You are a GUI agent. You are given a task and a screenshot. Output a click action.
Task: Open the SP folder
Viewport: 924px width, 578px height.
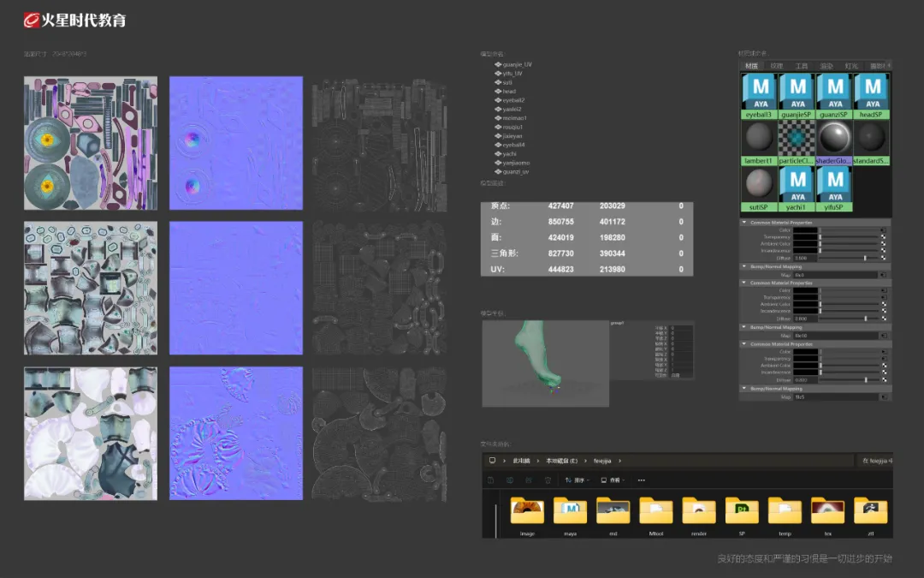[x=742, y=511]
